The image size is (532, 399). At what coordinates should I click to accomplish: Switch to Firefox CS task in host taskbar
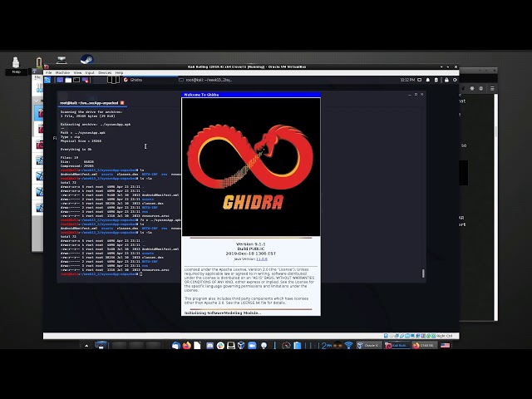pyautogui.click(x=425, y=346)
